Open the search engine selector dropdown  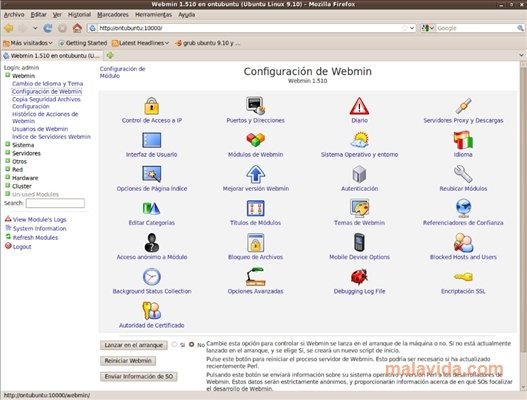pyautogui.click(x=428, y=28)
